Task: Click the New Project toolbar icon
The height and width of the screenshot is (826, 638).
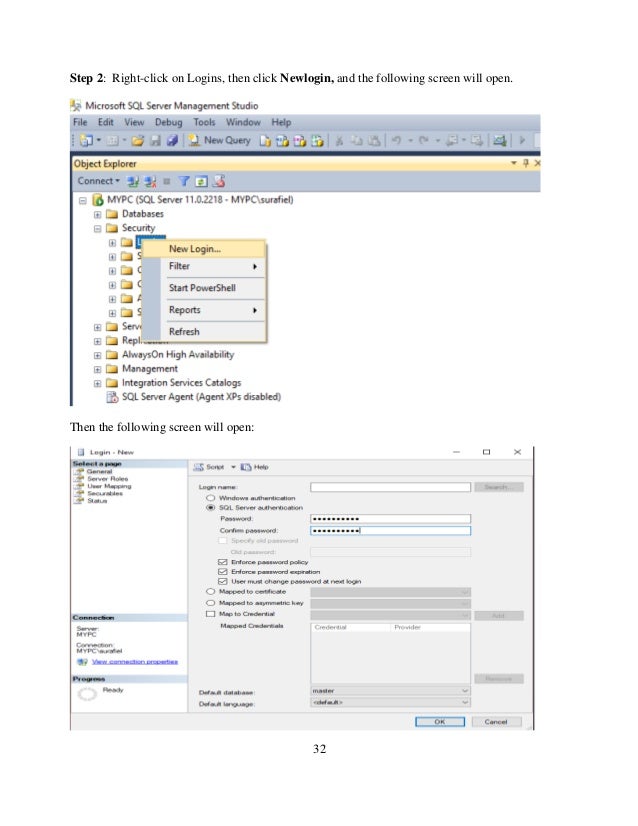Action: pos(86,141)
